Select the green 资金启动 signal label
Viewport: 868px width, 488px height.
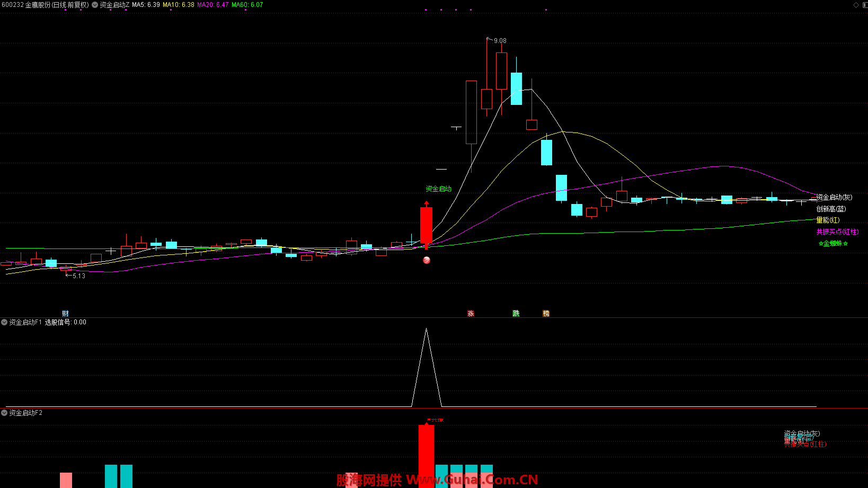(x=439, y=189)
